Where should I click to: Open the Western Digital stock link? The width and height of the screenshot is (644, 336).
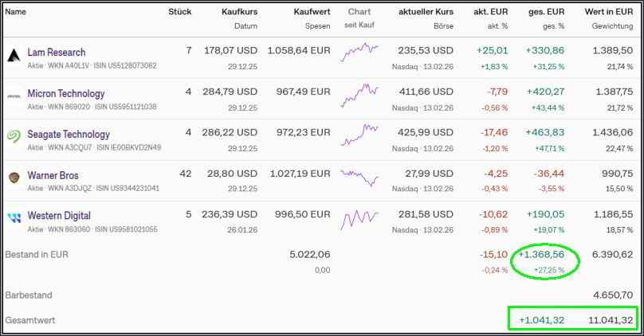59,216
